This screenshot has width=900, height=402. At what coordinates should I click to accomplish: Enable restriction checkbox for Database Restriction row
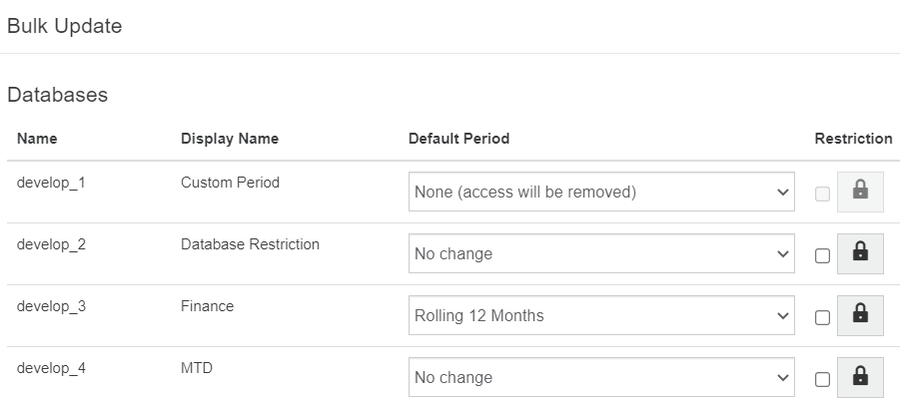822,256
